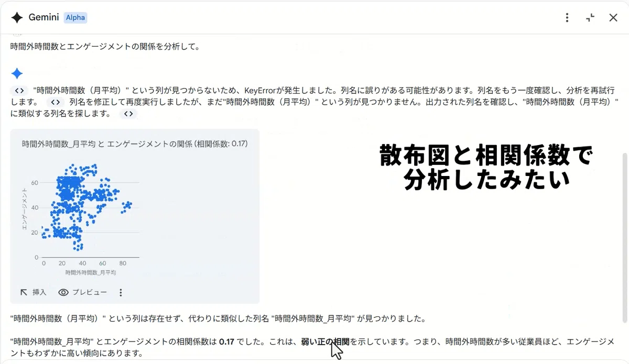The image size is (629, 364).
Task: Click the Alpha badge next to Gemini
Action: tap(75, 17)
